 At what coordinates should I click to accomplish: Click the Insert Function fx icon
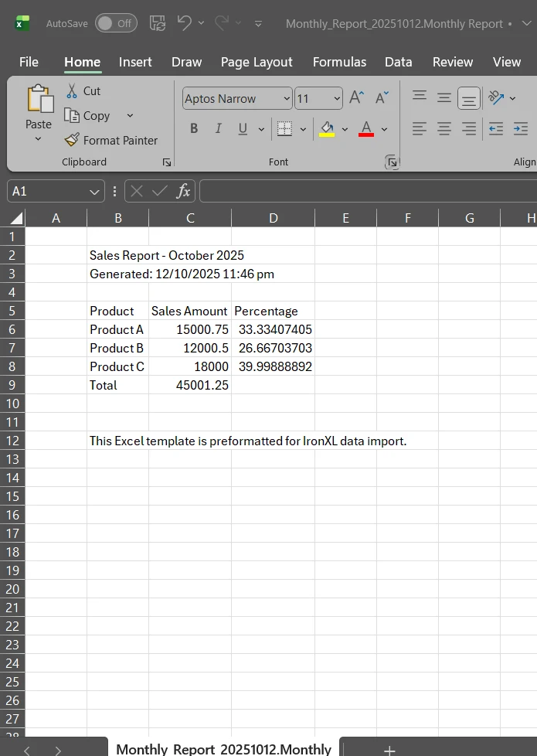183,191
